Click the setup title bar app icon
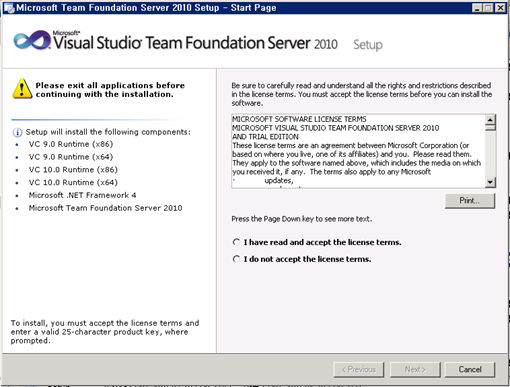The width and height of the screenshot is (510, 387). click(8, 7)
